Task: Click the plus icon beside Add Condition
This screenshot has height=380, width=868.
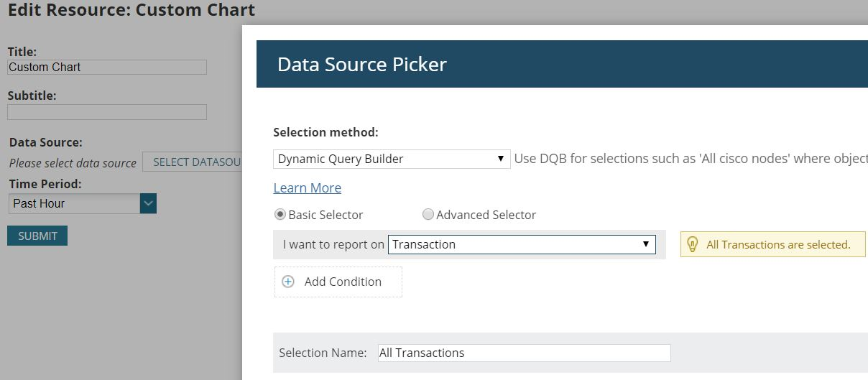Action: click(x=288, y=282)
